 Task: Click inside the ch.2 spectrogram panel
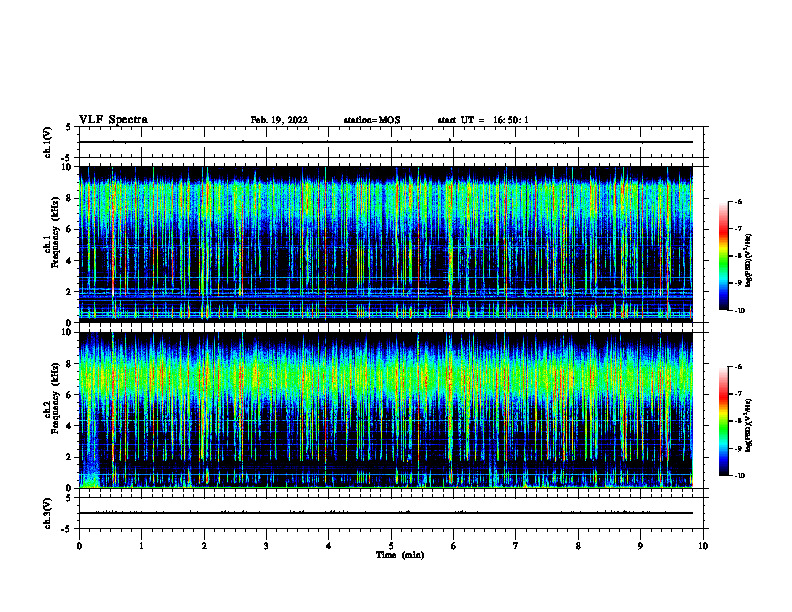(386, 410)
